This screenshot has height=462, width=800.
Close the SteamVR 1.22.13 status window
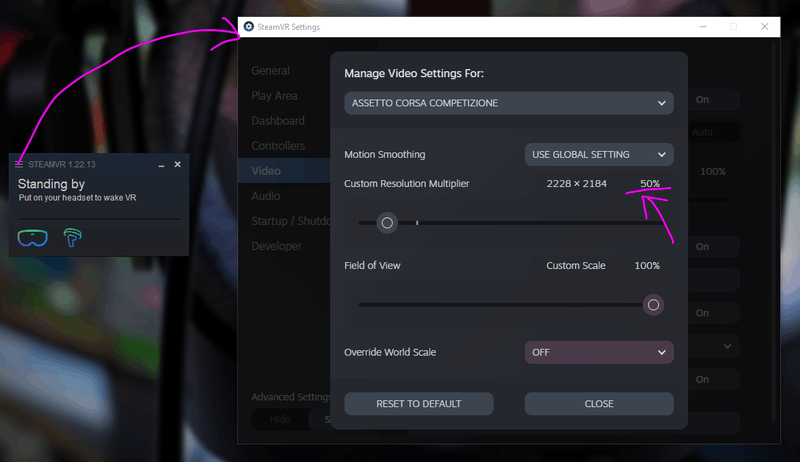[178, 164]
